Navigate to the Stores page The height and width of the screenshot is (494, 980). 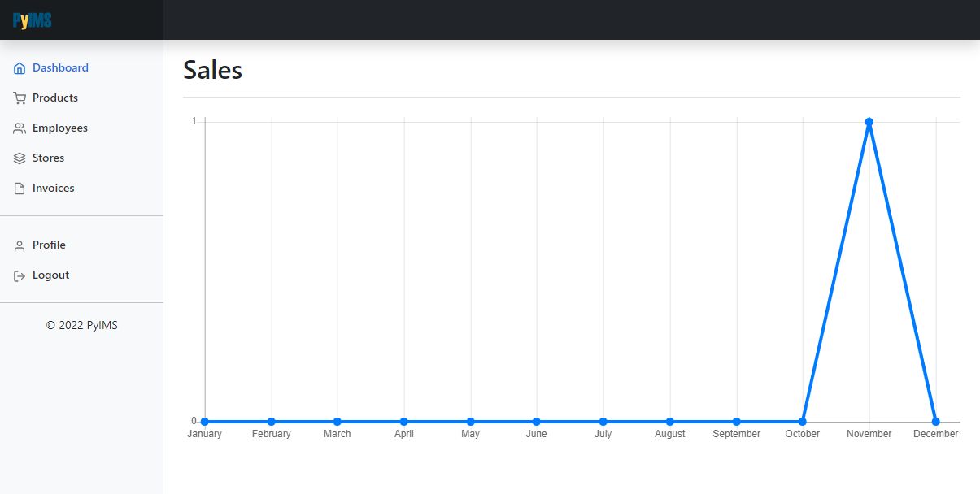point(48,158)
